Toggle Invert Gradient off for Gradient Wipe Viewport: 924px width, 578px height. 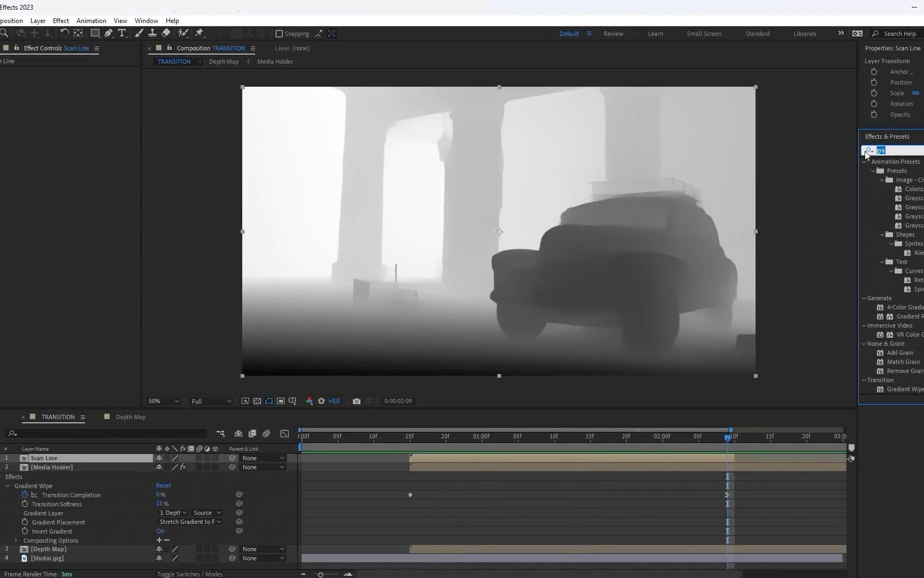(x=160, y=531)
